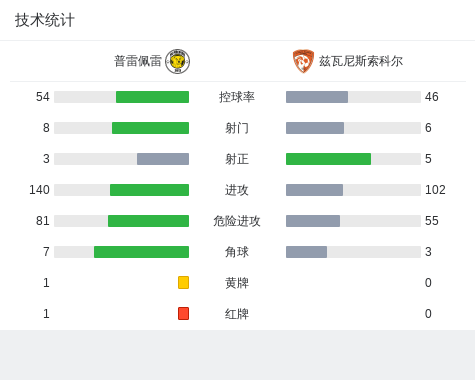Click the green 危险进攻 bar showing 81
Screen dimensions: 475x380
(148, 221)
